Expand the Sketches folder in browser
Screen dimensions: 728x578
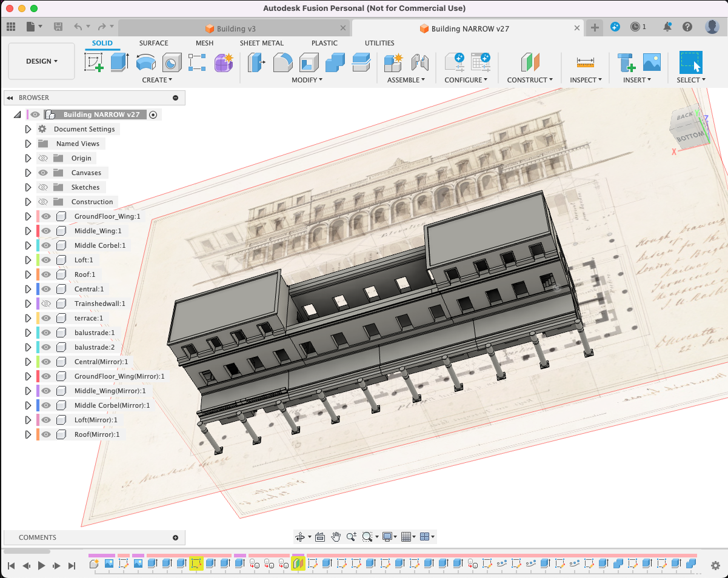tap(28, 187)
